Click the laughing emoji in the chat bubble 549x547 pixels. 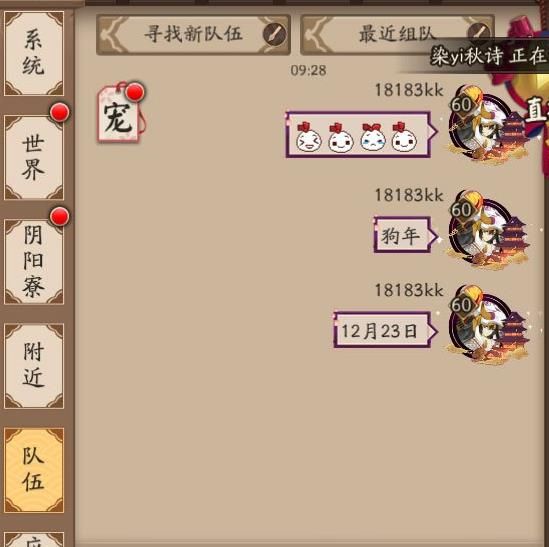(308, 137)
